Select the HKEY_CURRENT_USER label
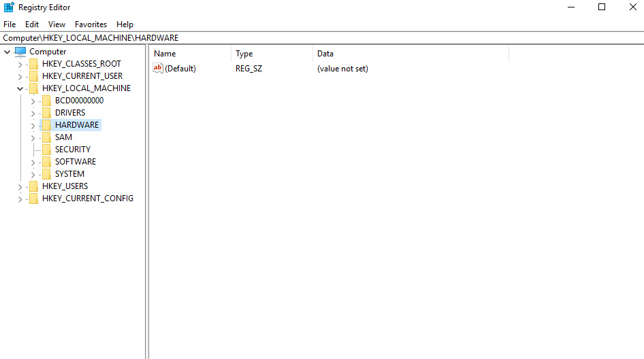The width and height of the screenshot is (644, 359). 82,76
